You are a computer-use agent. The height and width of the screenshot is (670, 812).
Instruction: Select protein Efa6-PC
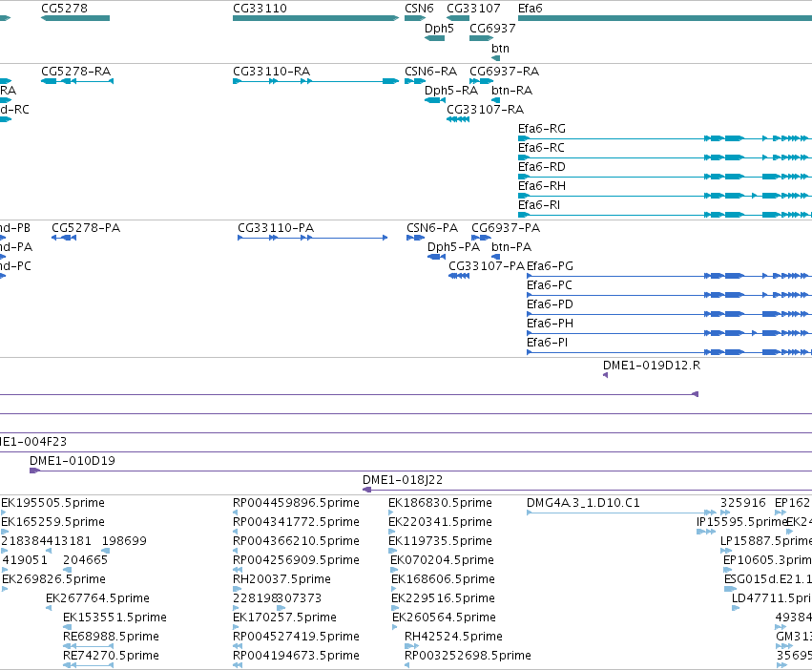tap(550, 285)
